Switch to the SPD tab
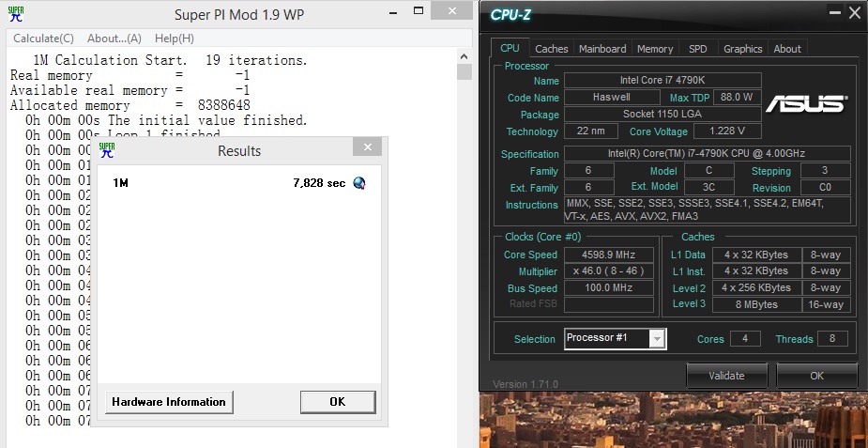The height and width of the screenshot is (448, 868). pos(697,49)
